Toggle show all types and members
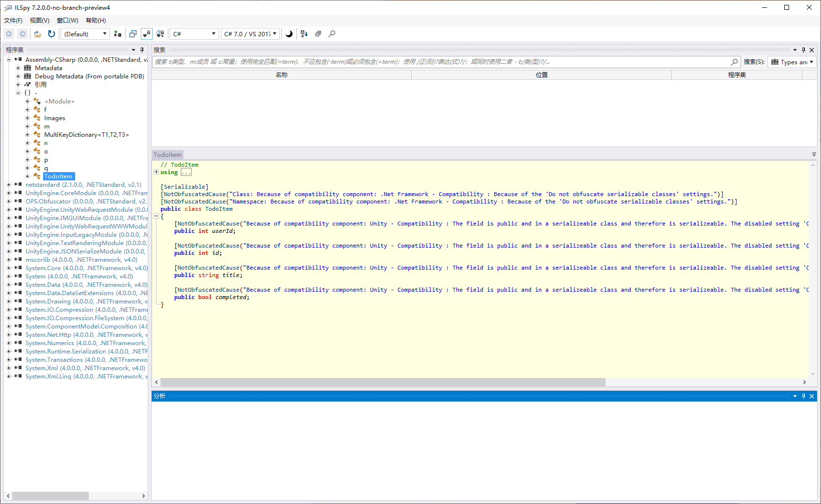This screenshot has width=821, height=504. tap(160, 34)
